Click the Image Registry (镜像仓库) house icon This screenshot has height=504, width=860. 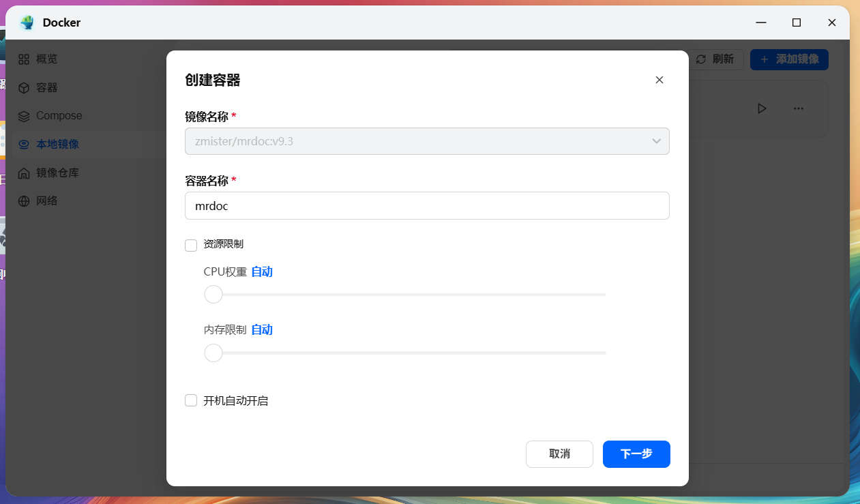(x=24, y=173)
